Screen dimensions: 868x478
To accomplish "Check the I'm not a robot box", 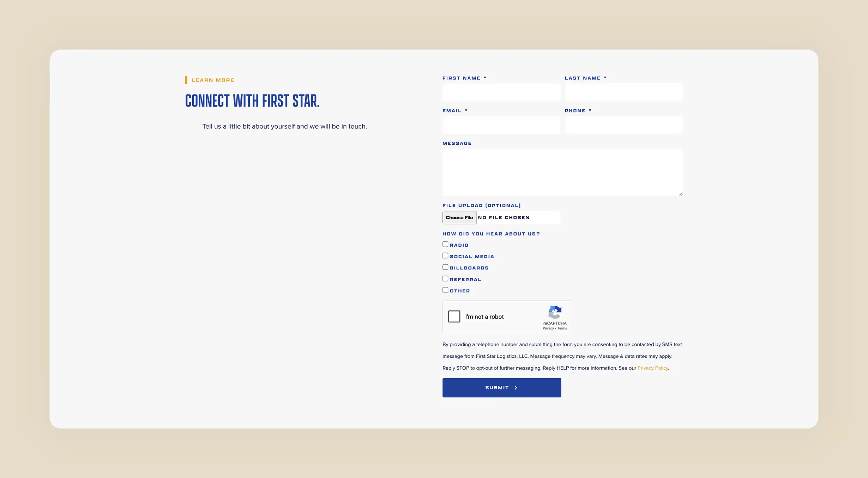I will click(454, 316).
